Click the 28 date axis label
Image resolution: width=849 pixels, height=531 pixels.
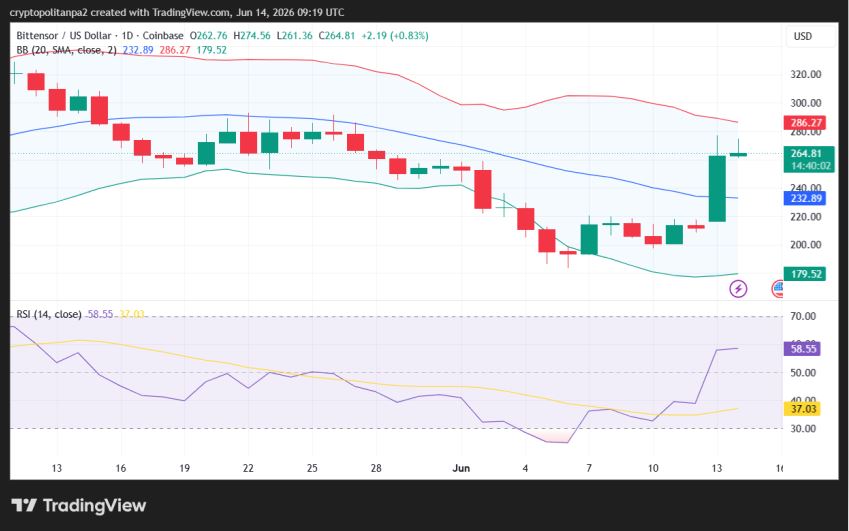click(376, 468)
